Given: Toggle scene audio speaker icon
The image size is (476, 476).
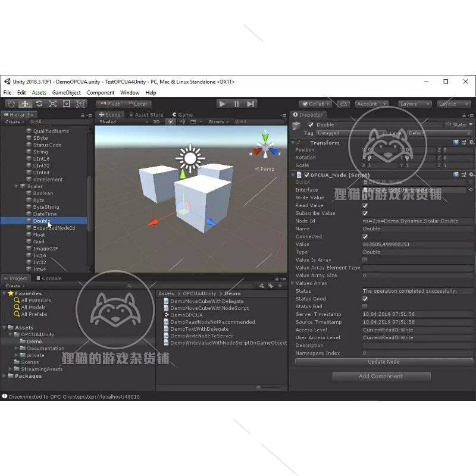Looking at the screenshot, I should click(x=182, y=122).
